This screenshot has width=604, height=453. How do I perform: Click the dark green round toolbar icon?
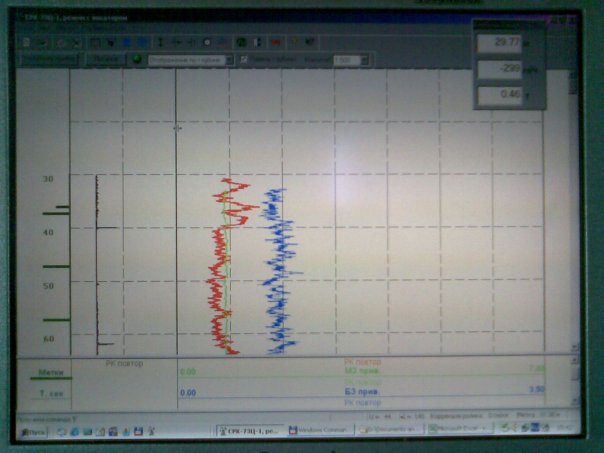point(241,43)
